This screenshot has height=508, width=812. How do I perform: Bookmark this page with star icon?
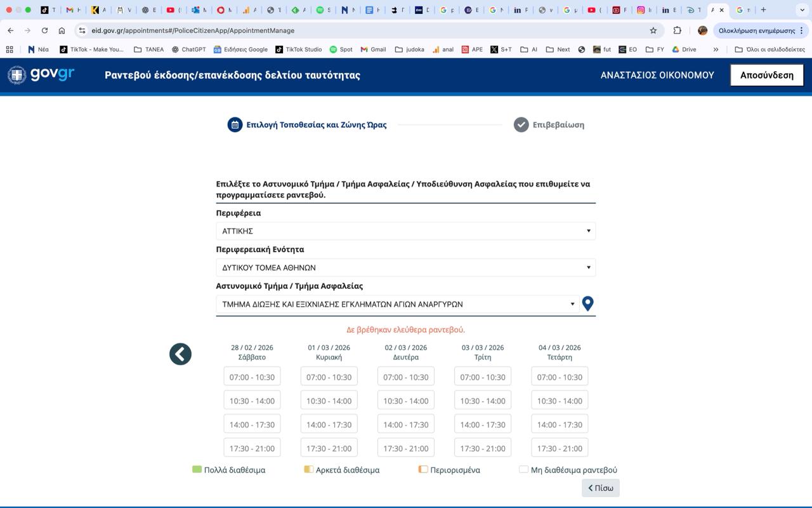coord(653,30)
